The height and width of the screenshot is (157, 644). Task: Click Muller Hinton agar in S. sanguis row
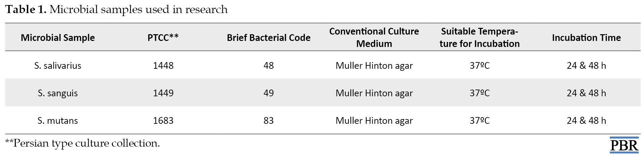(374, 93)
